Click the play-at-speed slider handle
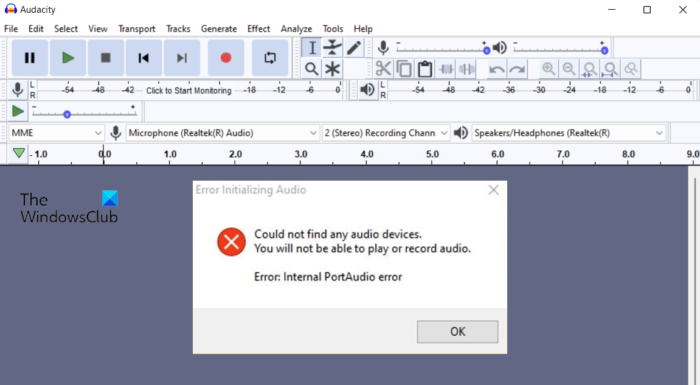The height and width of the screenshot is (385, 700). tap(67, 114)
